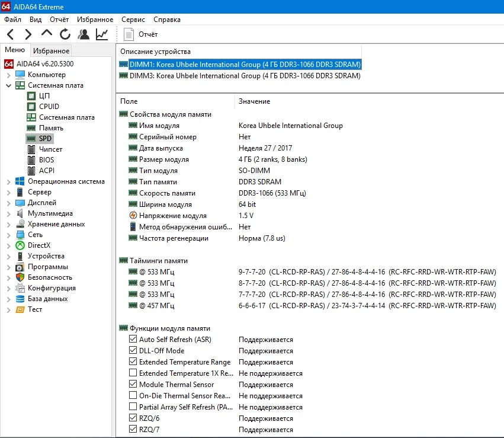
Task: Click the Отчёт report toolbar button
Action: click(x=141, y=34)
